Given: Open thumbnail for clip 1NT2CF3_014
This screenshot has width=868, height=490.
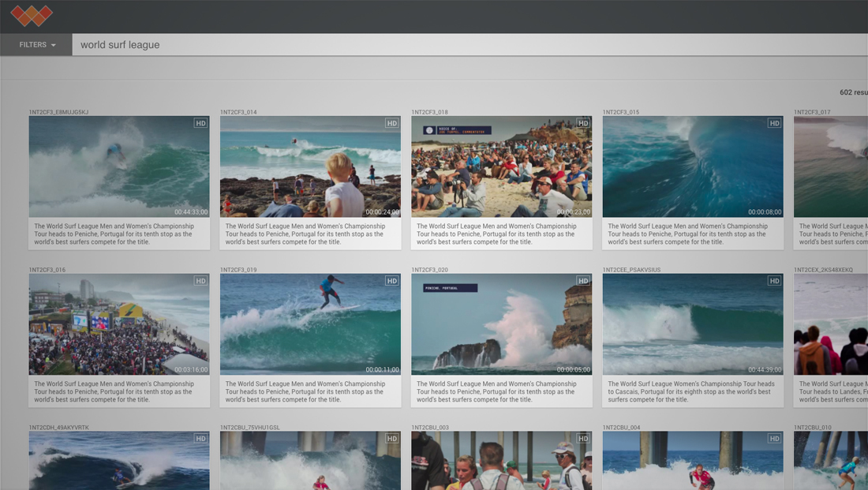Looking at the screenshot, I should pos(310,166).
